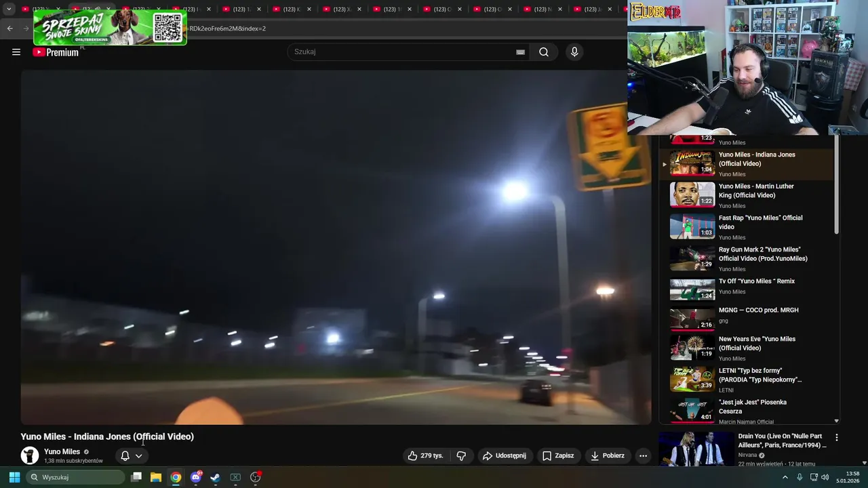
Task: Click "Marcin Najman Official" channel text
Action: point(746,422)
